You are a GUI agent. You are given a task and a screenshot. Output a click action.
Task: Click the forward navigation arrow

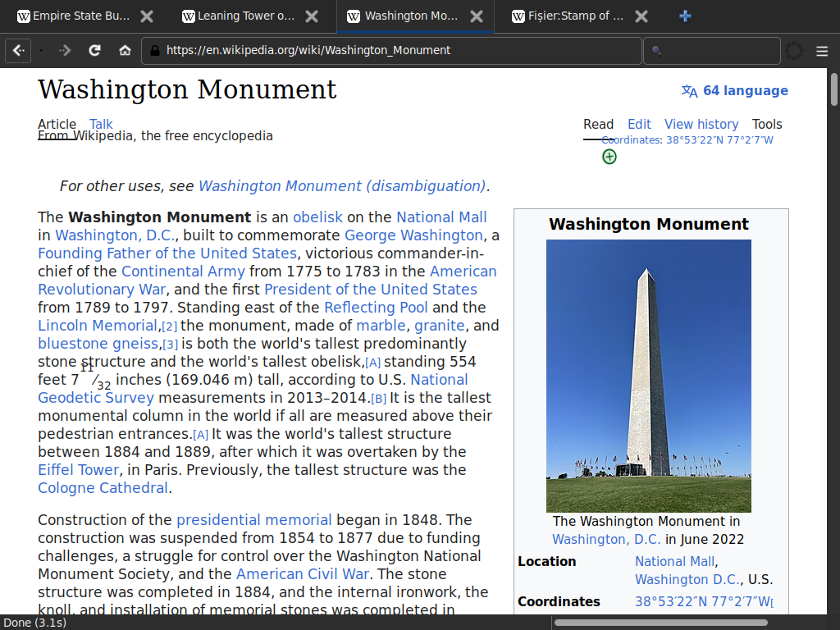66,50
